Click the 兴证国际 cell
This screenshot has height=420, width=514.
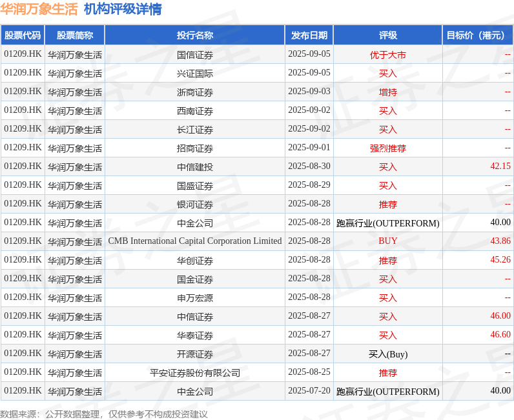coord(195,73)
